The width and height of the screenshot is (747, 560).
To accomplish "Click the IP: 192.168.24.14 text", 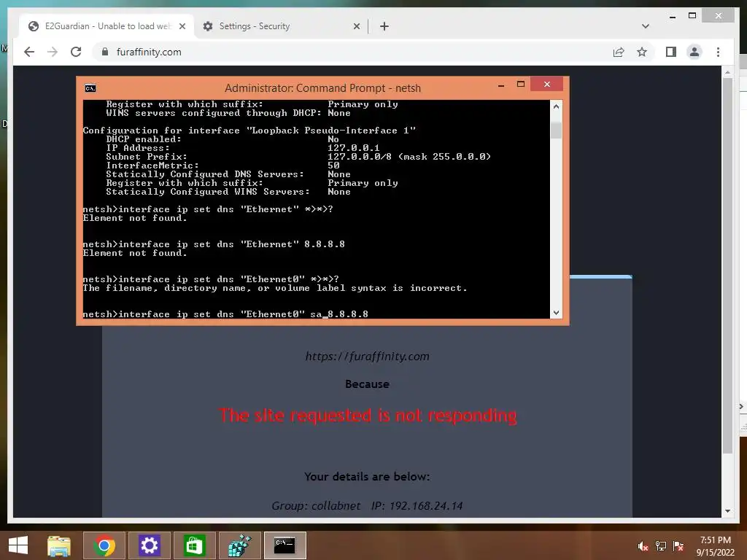I will point(417,506).
